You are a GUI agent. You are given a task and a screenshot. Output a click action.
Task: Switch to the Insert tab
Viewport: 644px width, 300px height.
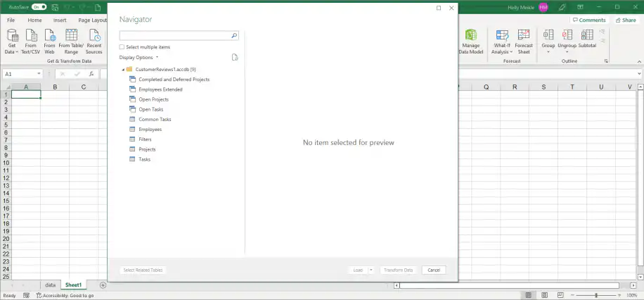click(x=60, y=20)
